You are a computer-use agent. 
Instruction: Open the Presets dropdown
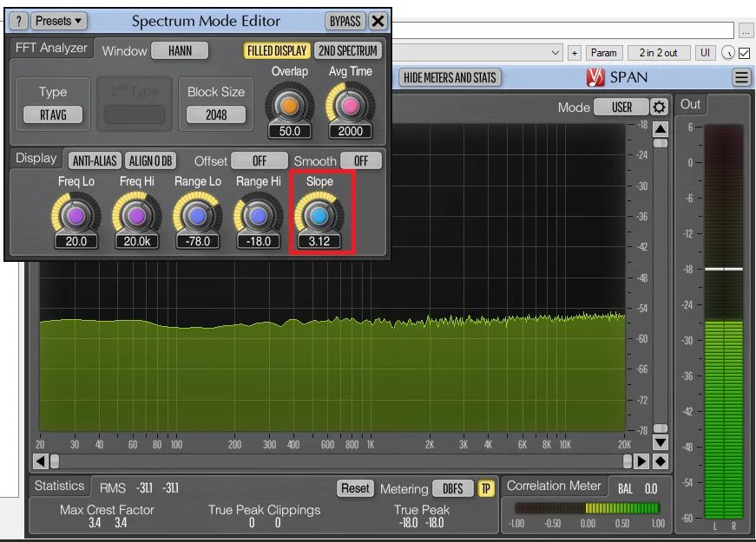pyautogui.click(x=60, y=21)
